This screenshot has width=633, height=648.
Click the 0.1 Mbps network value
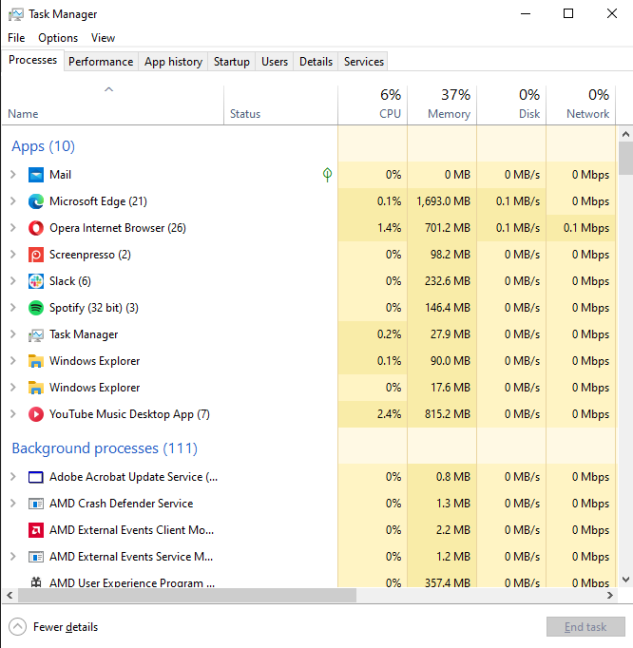pyautogui.click(x=586, y=228)
